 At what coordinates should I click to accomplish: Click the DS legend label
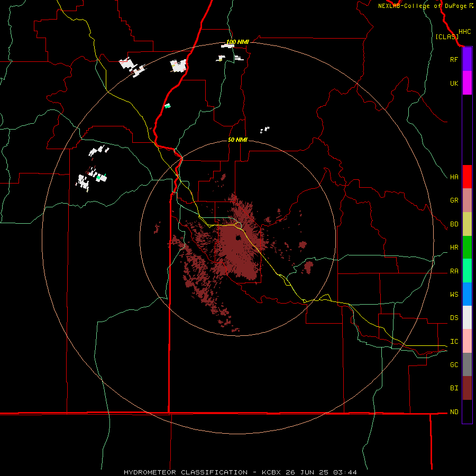click(x=454, y=318)
